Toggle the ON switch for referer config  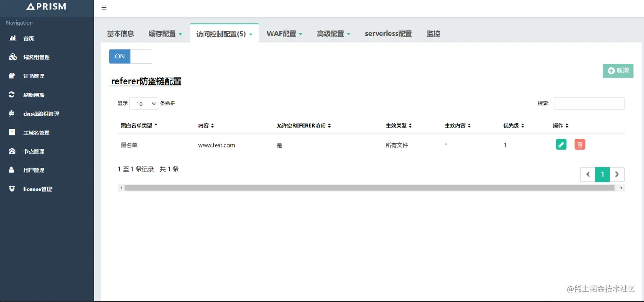pyautogui.click(x=130, y=56)
